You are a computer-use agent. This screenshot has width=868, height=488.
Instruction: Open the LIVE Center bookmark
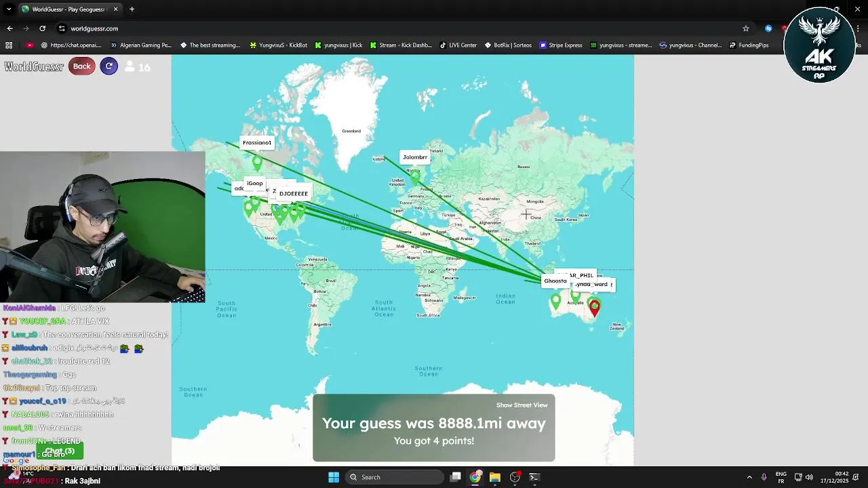pyautogui.click(x=458, y=45)
